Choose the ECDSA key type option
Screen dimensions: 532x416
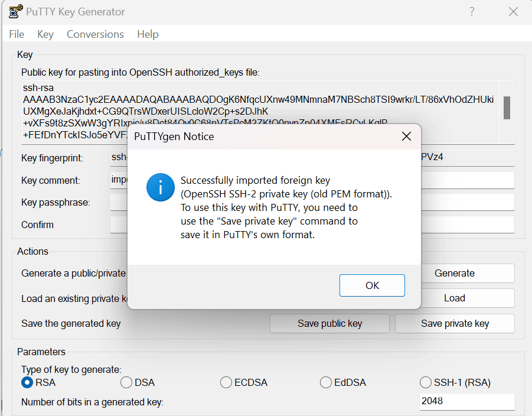tap(226, 382)
